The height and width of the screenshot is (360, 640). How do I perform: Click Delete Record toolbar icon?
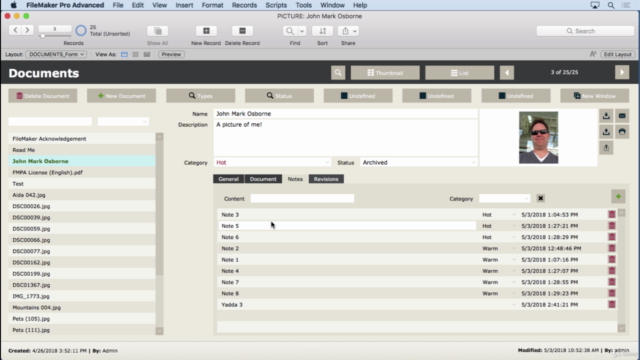click(x=242, y=31)
